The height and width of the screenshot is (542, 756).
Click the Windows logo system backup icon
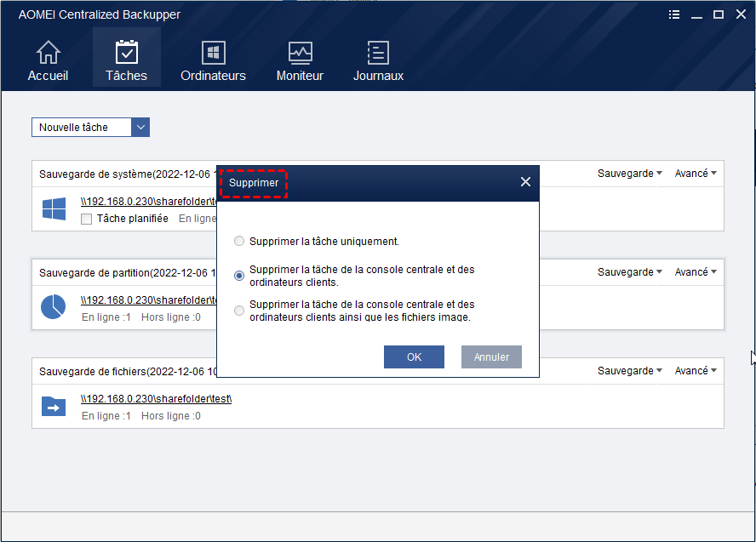(x=54, y=208)
